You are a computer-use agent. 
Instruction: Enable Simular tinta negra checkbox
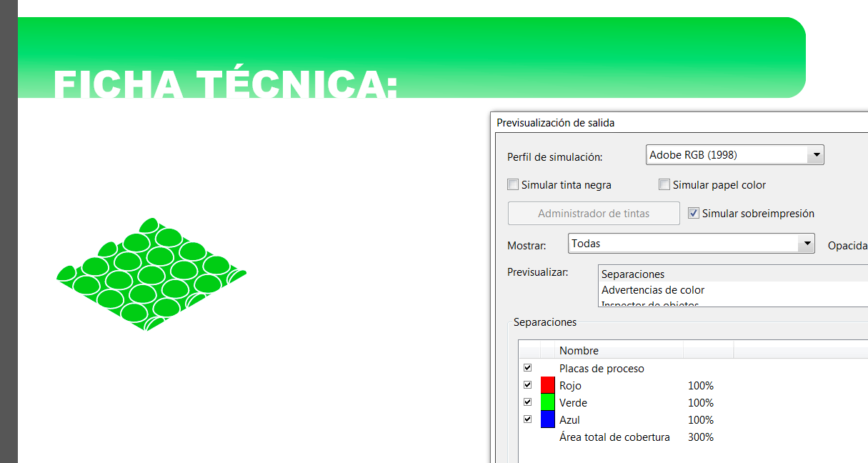pyautogui.click(x=513, y=185)
